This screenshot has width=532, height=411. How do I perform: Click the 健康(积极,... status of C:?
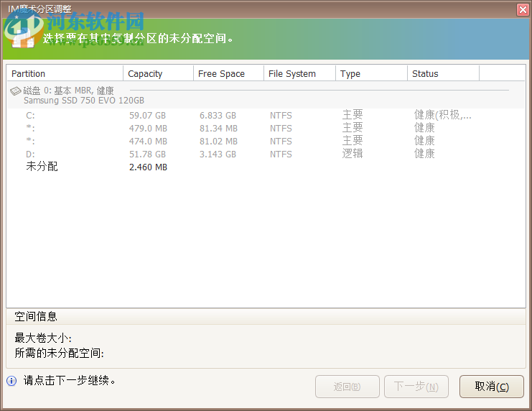pos(442,115)
